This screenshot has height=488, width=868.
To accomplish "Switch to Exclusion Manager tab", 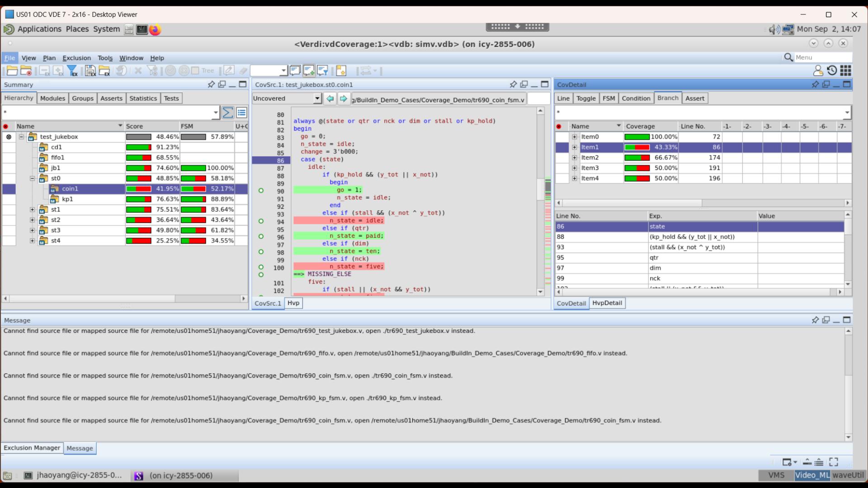I will tap(32, 448).
